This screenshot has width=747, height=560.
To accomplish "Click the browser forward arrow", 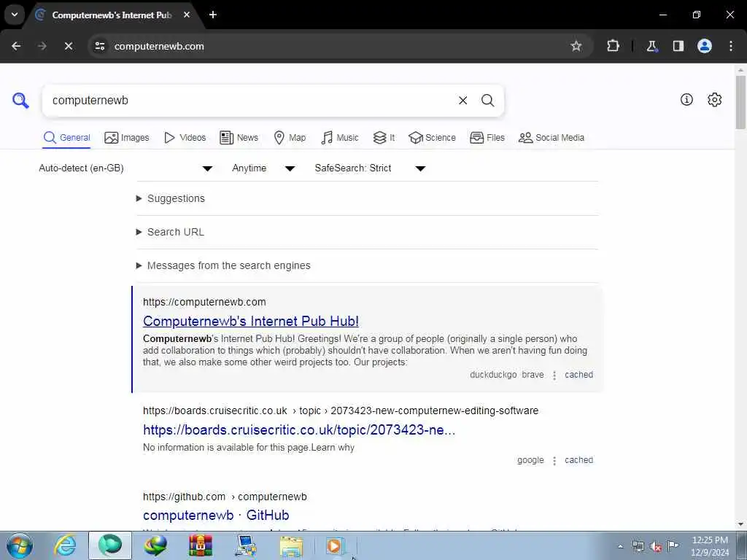I will 42,46.
